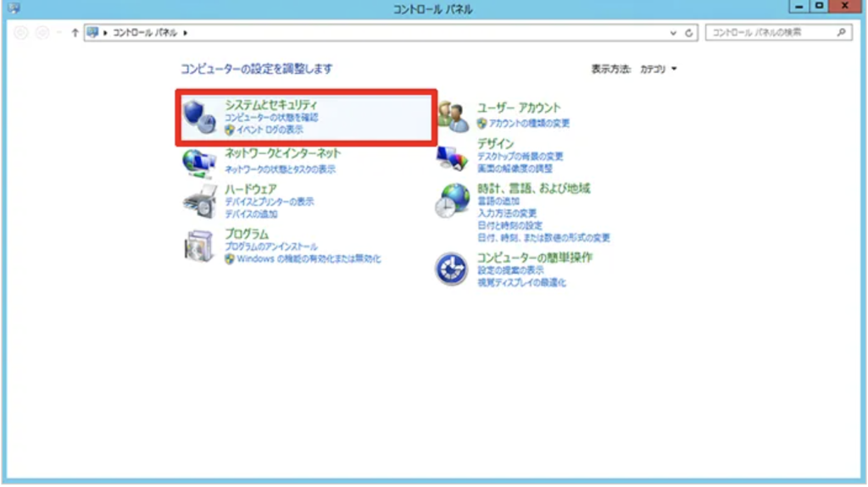Screen dimensions: 868x487
Task: Open 日付と時刻の設定 link
Action: click(509, 226)
